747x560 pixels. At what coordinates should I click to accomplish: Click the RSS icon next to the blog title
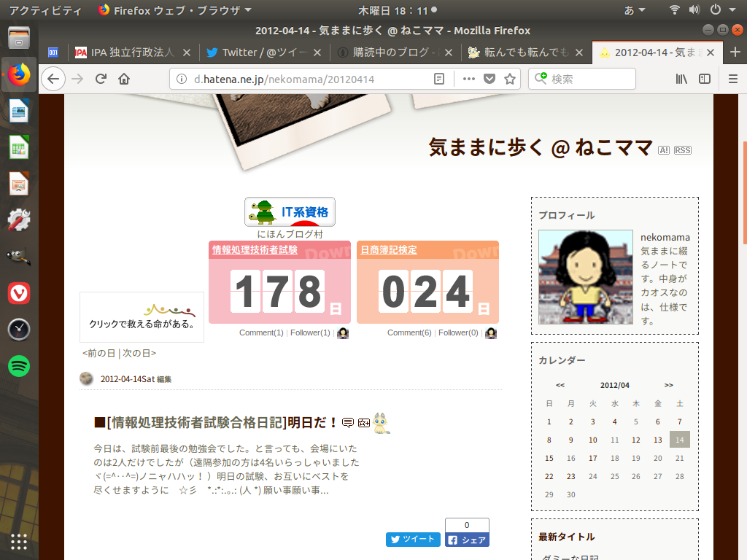click(682, 149)
